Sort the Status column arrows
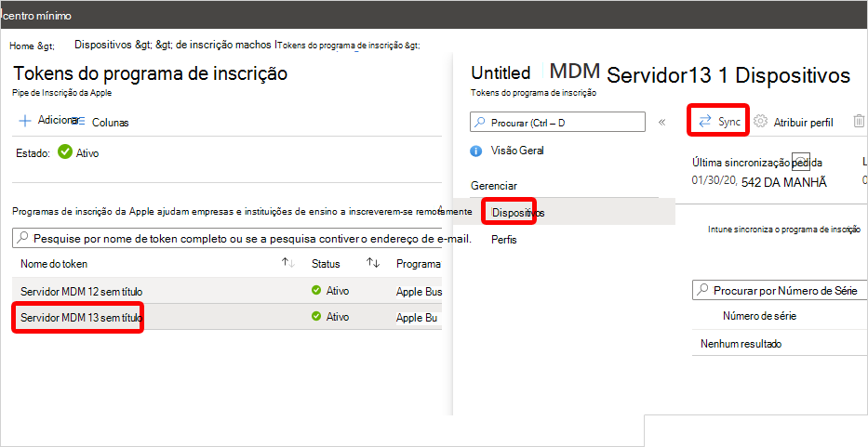 [x=372, y=263]
